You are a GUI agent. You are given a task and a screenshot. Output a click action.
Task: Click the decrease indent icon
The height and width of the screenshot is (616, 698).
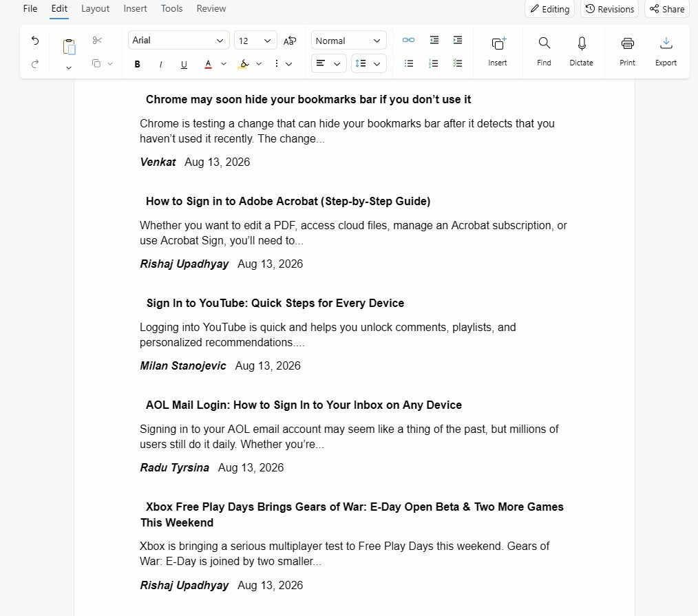pos(434,40)
